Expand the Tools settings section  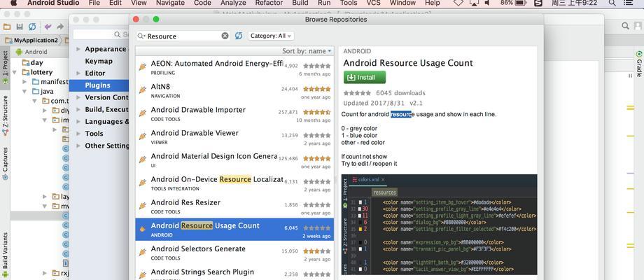pyautogui.click(x=78, y=134)
